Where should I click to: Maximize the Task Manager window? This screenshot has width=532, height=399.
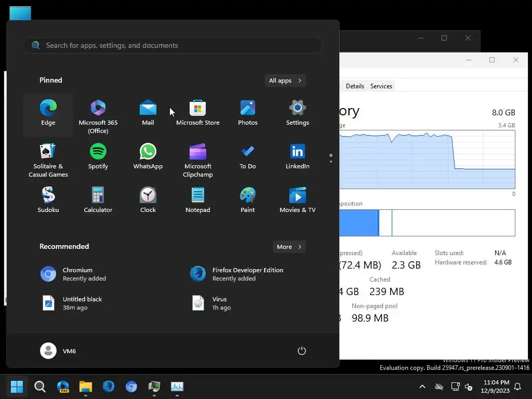492,60
